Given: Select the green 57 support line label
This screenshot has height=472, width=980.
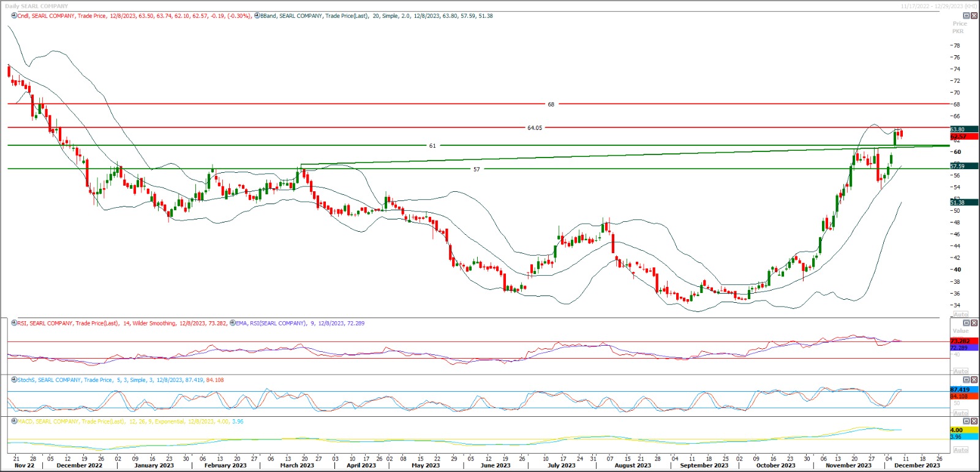Looking at the screenshot, I should (x=477, y=169).
